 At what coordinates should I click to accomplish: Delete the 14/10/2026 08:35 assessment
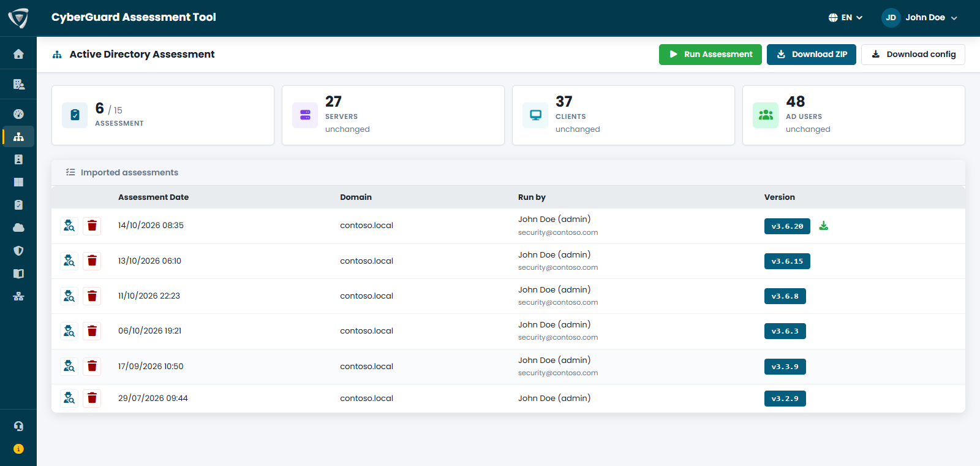point(92,226)
